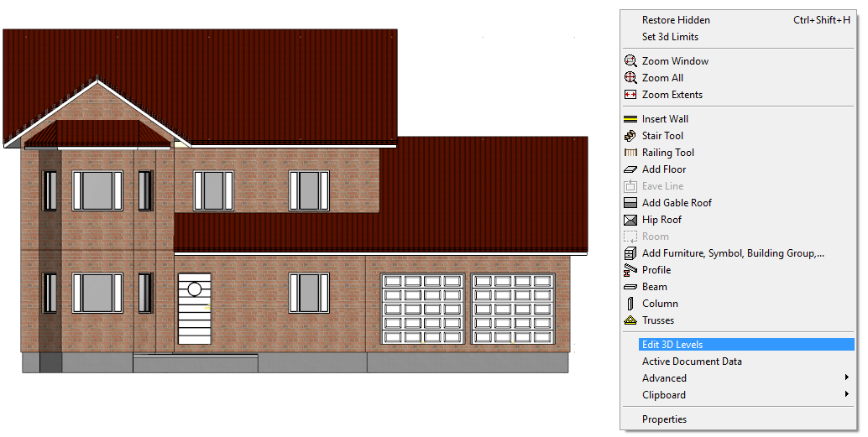The height and width of the screenshot is (437, 868).
Task: Select Hip Roof menu entry
Action: 661,220
